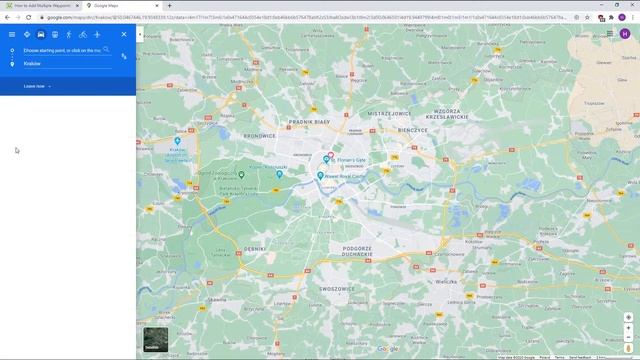This screenshot has width=640, height=360.
Task: Click the Wieliczka map label
Action: coord(446,282)
